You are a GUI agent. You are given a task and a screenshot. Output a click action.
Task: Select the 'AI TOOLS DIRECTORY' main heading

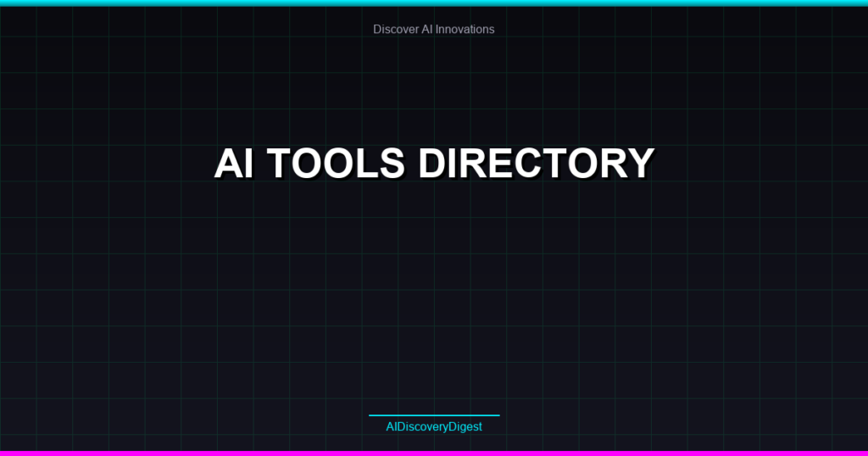(x=435, y=164)
